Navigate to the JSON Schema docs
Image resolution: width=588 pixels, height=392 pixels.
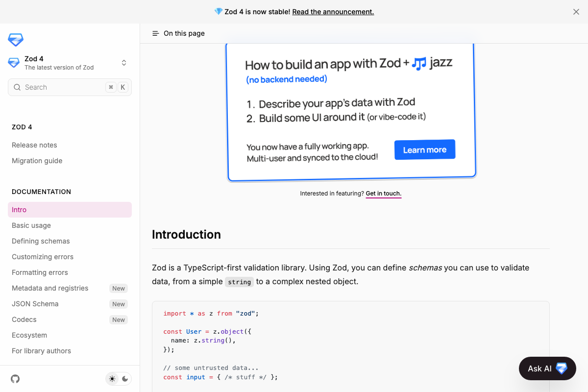click(35, 303)
